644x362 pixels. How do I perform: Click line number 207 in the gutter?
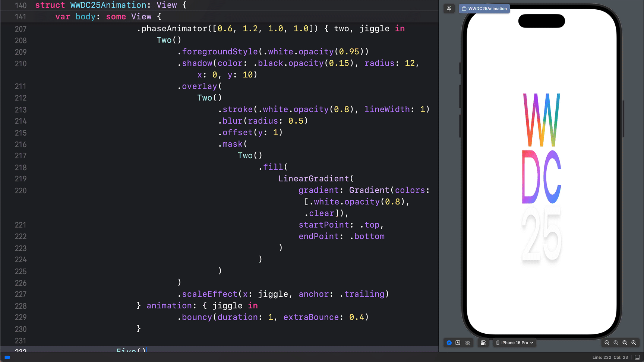[21, 29]
